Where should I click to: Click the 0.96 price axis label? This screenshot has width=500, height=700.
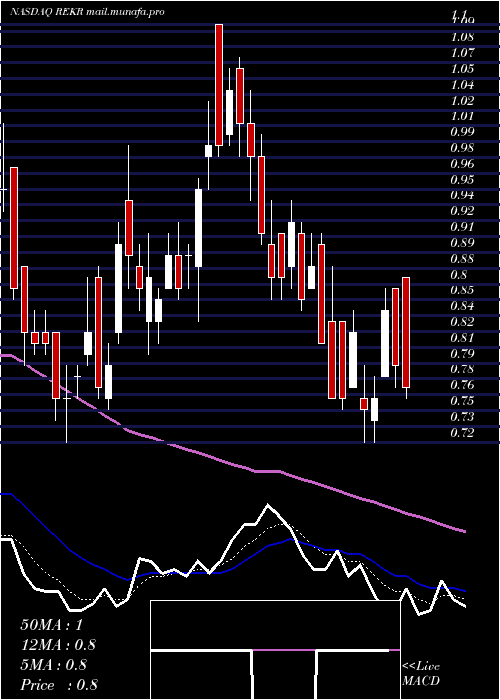(x=462, y=163)
